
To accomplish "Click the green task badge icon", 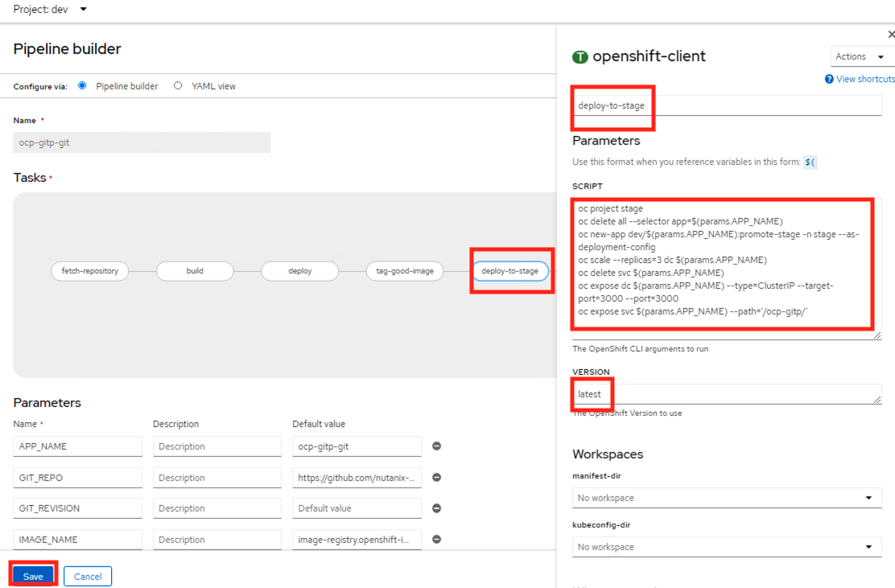I will coord(579,57).
